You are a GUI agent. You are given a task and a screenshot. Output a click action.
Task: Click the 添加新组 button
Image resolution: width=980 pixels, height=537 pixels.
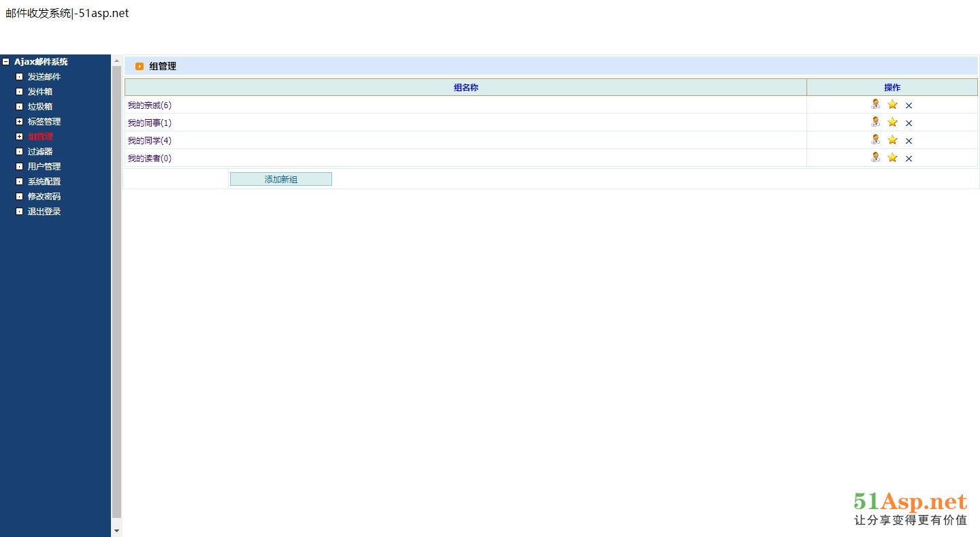[281, 179]
